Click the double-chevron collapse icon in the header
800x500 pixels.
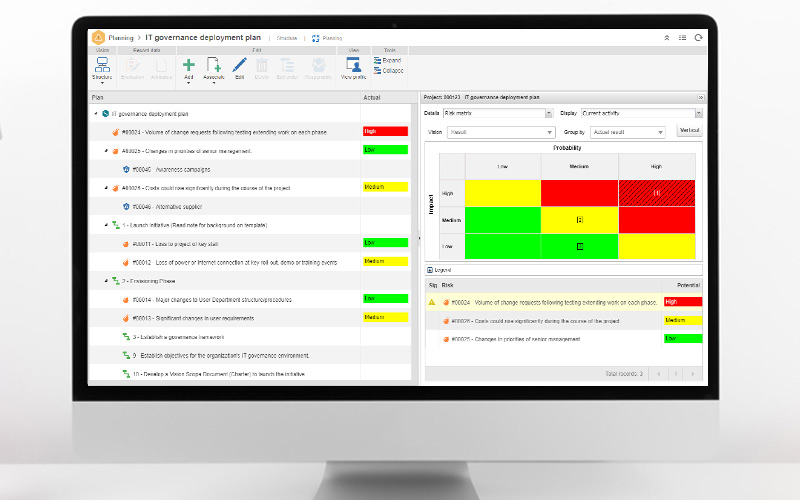(667, 37)
